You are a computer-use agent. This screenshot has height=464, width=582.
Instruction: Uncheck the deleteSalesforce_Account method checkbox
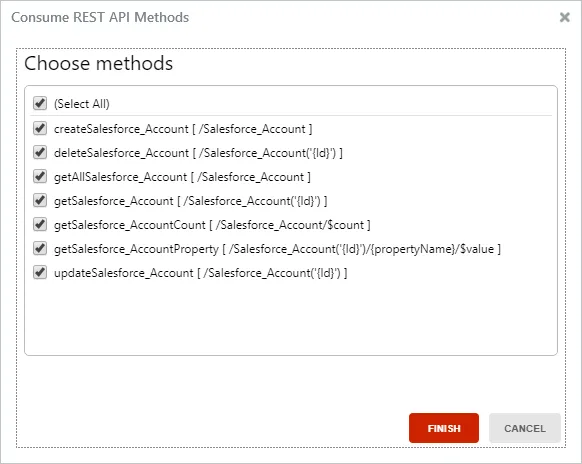(40, 152)
